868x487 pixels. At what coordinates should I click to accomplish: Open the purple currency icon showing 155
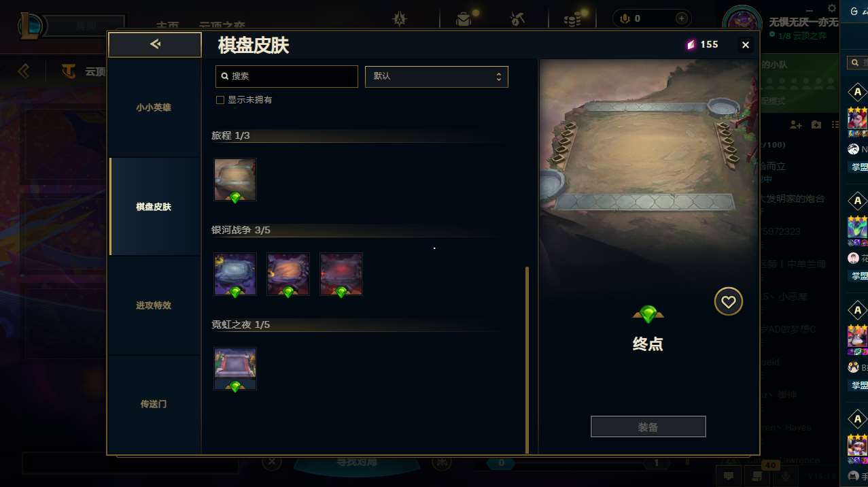(x=691, y=45)
